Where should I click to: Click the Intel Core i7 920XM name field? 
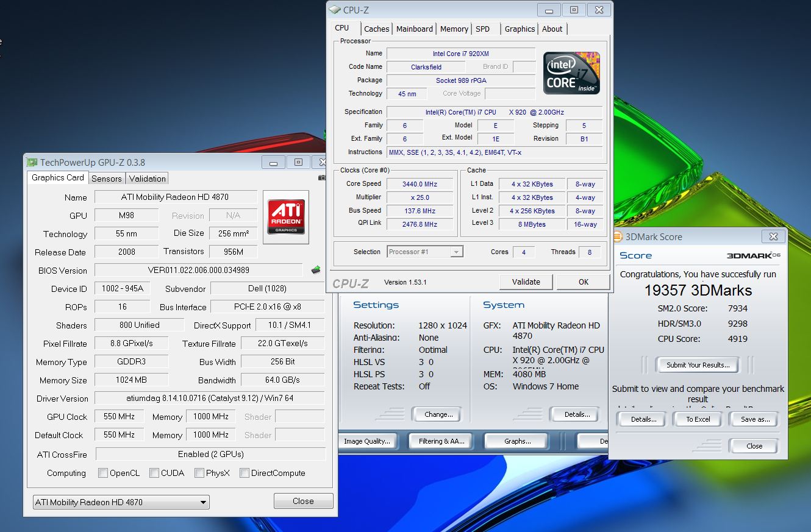pyautogui.click(x=461, y=54)
